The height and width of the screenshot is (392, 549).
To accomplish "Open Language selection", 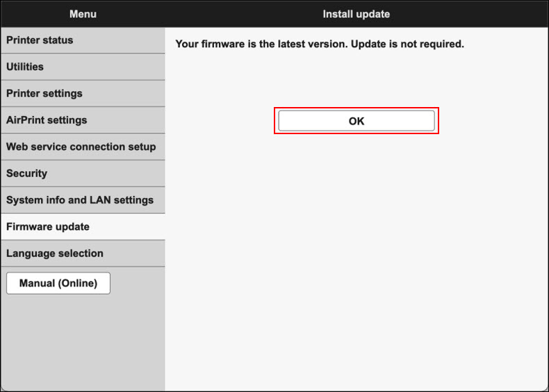I will pos(55,253).
